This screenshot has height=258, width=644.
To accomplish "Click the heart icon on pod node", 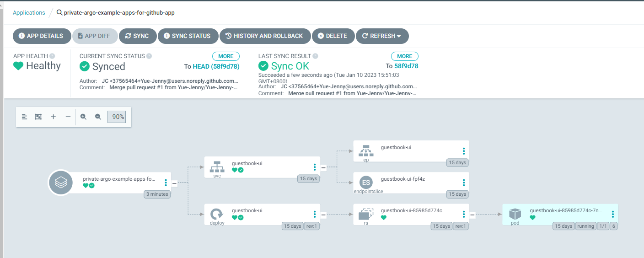I will 532,218.
